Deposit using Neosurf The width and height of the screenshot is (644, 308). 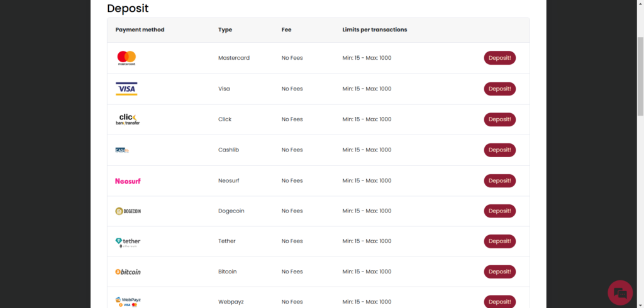point(499,180)
